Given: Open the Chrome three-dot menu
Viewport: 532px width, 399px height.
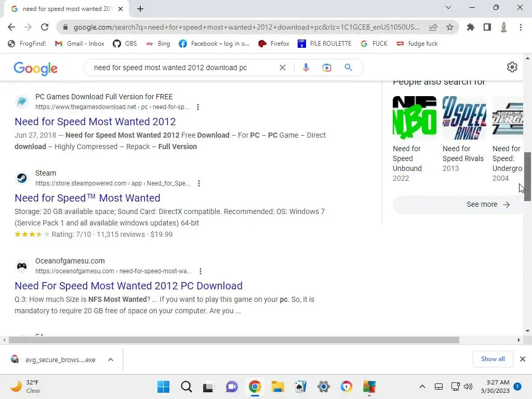Looking at the screenshot, I should pyautogui.click(x=521, y=27).
